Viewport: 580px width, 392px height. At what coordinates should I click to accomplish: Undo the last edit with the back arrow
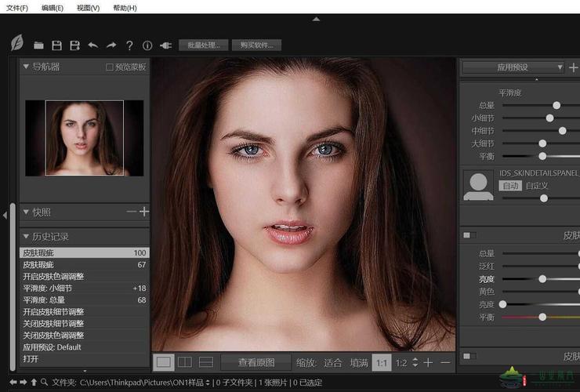click(93, 45)
